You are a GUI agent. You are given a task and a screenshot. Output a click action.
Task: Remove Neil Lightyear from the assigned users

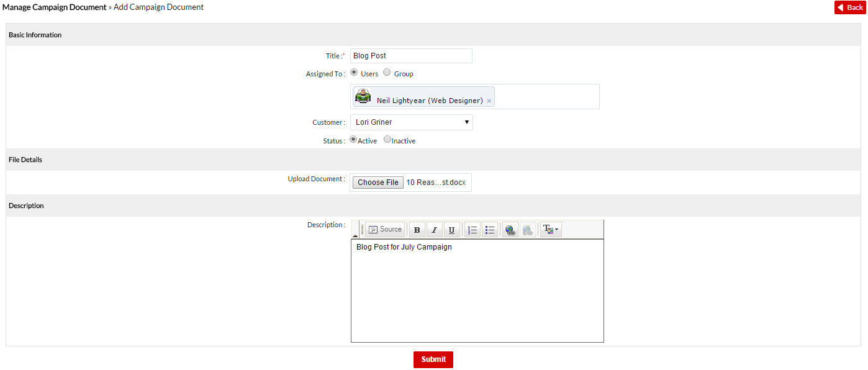(489, 101)
